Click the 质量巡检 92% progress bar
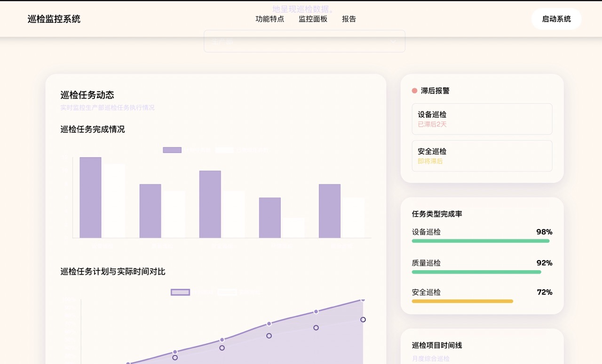This screenshot has height=364, width=602. (x=476, y=272)
